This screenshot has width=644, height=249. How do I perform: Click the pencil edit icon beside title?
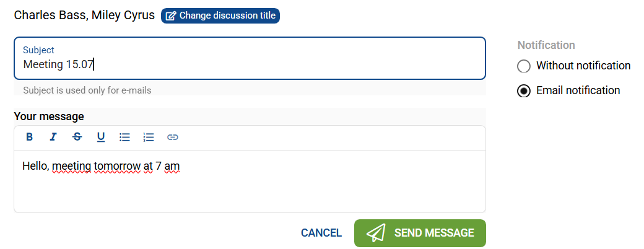(171, 15)
